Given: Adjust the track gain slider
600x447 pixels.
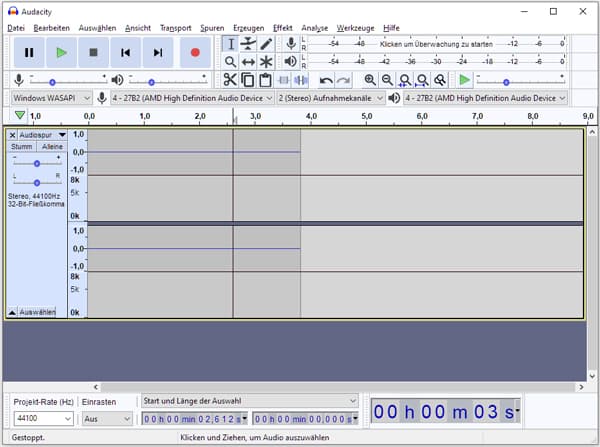Looking at the screenshot, I should point(36,163).
